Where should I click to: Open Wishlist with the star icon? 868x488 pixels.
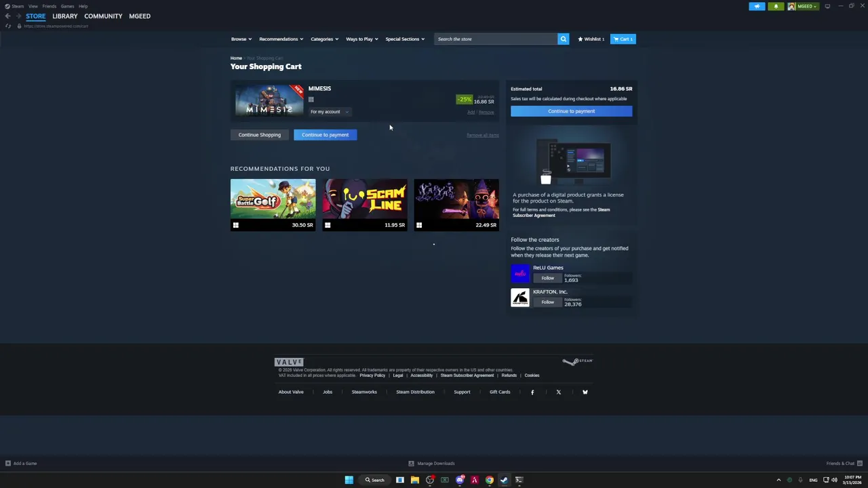(591, 39)
